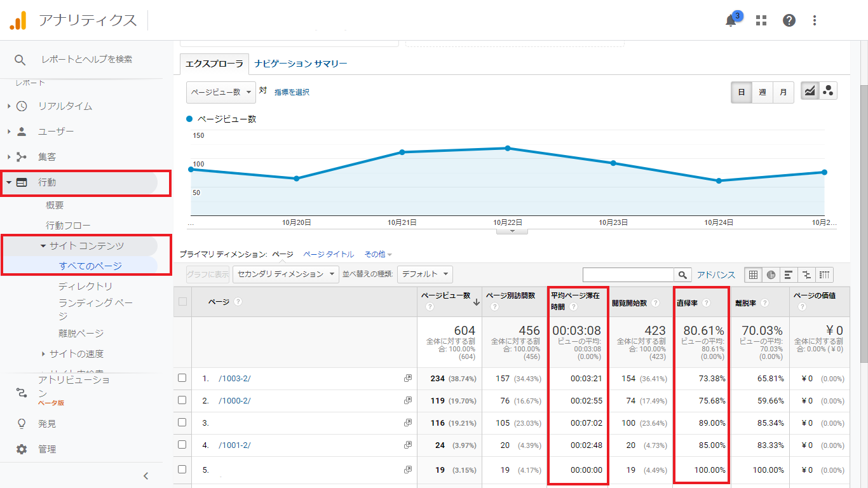Open the ページビュー数 metric dropdown
This screenshot has width=868, height=488.
tap(220, 92)
